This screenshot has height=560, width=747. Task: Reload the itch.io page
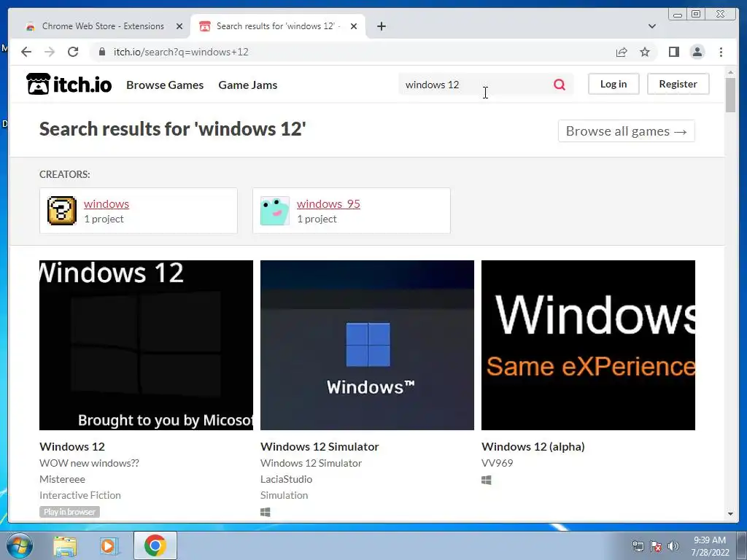coord(73,52)
